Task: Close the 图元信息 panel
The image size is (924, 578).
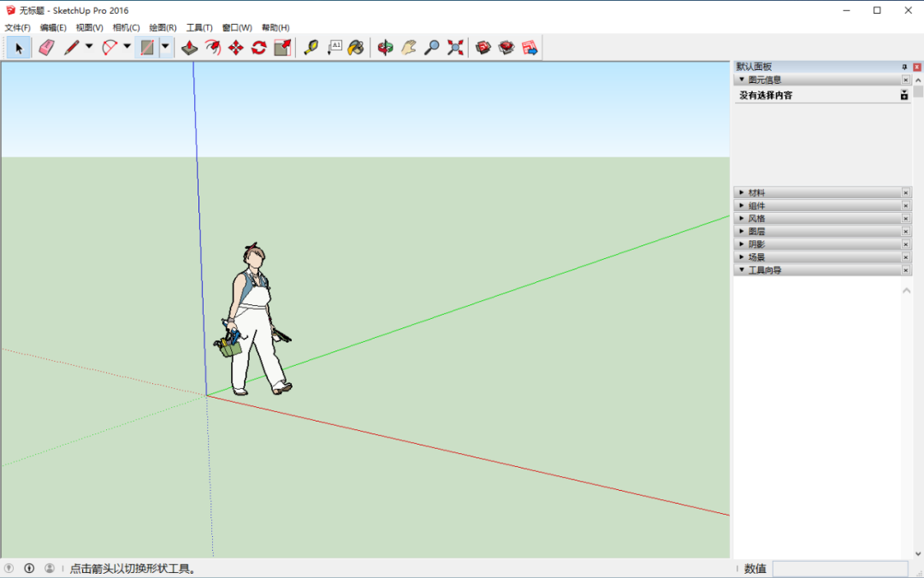Action: pos(906,80)
